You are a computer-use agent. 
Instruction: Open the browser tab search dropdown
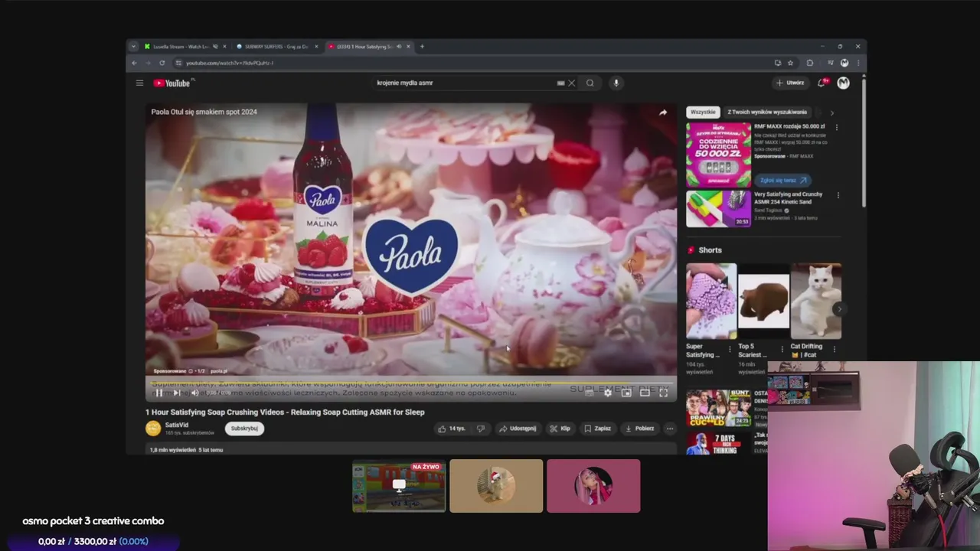click(133, 47)
